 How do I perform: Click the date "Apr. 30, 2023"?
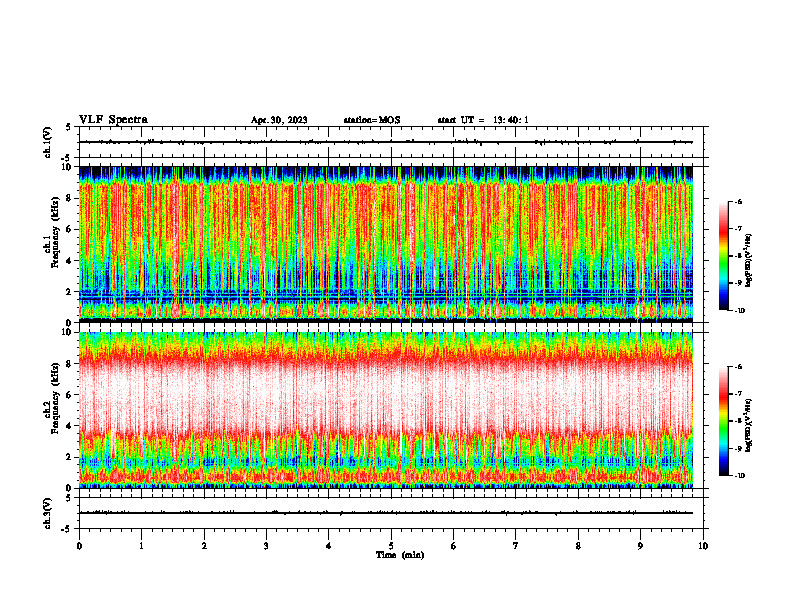pyautogui.click(x=279, y=120)
